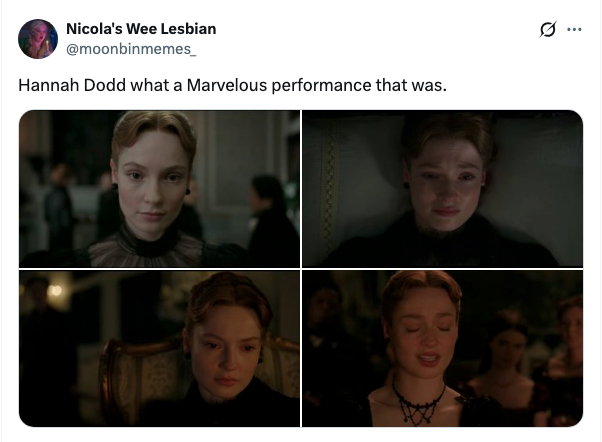Click the glowing lamp in bottom-left photo
The image size is (602, 442).
coord(54,290)
